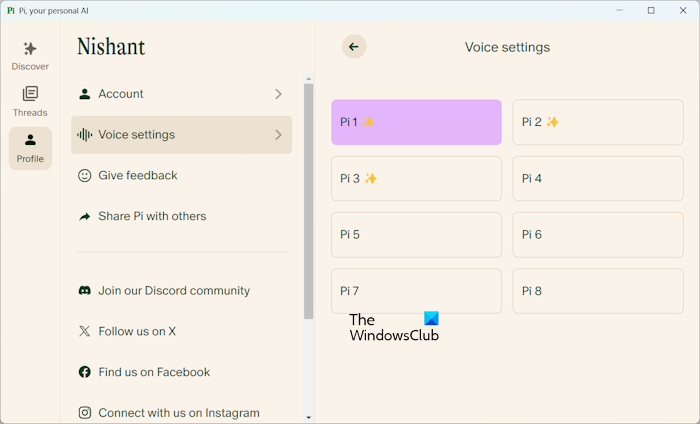Choose the Pi 4 voice option
The height and width of the screenshot is (424, 700).
click(598, 179)
